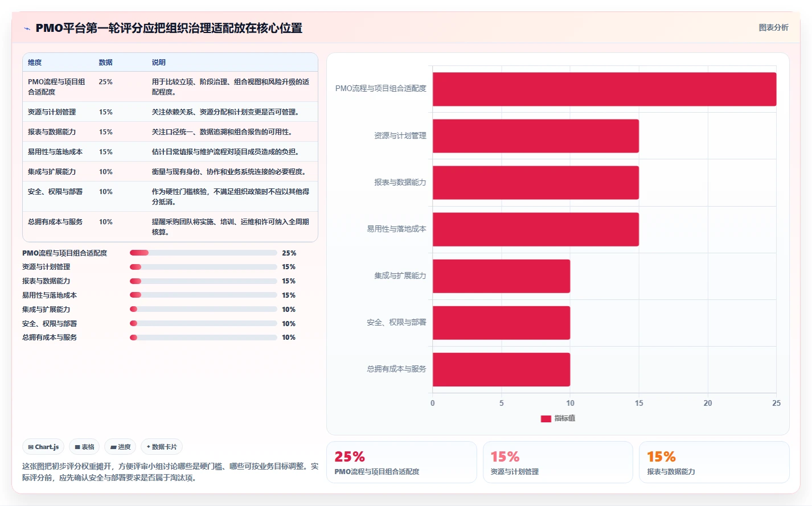Select the Chart.js tag chip
Image resolution: width=812 pixels, height=506 pixels.
pos(43,447)
